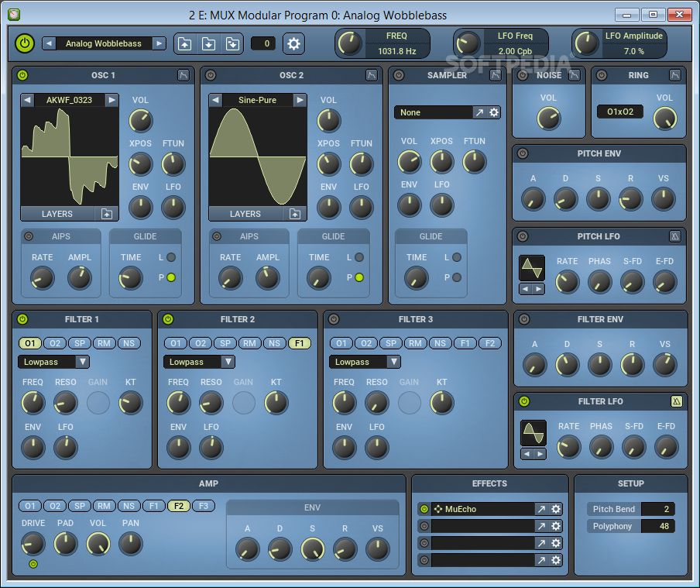This screenshot has height=588, width=700.
Task: Click the save preset folder-down icon
Action: pos(208,44)
